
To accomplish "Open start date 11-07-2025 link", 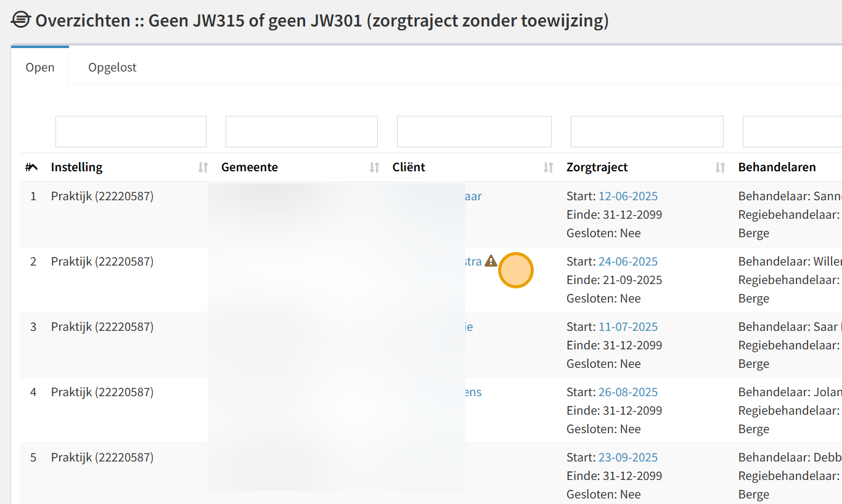I will coord(628,327).
